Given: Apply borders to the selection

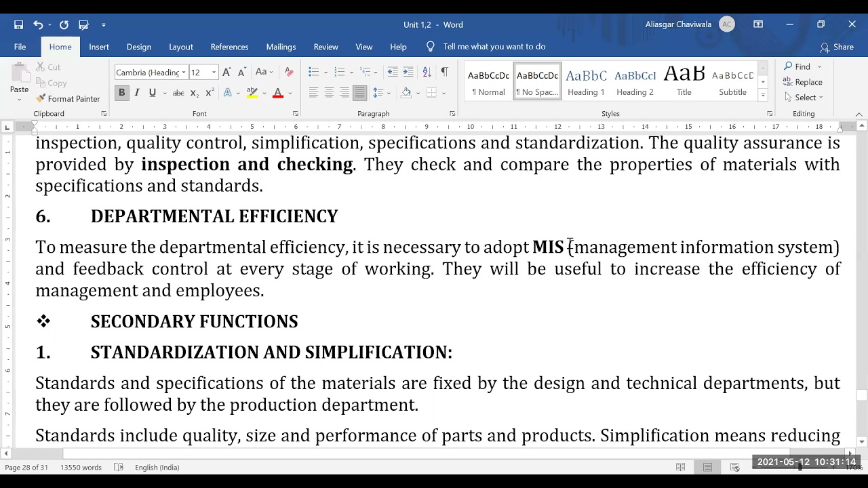Looking at the screenshot, I should tap(432, 93).
